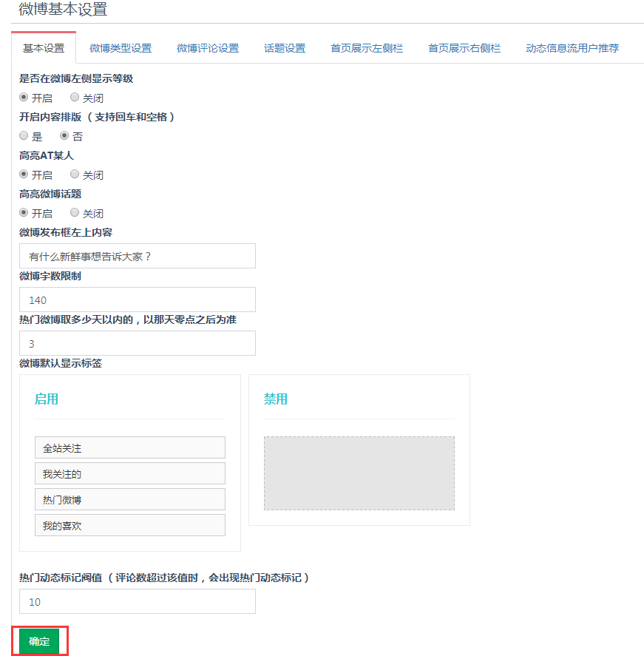Click the green 确定 button
Image resolution: width=644 pixels, height=656 pixels.
coord(39,641)
